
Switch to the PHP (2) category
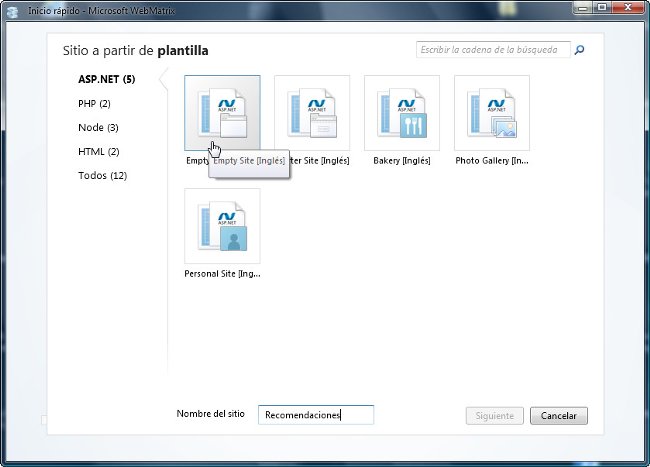point(94,103)
